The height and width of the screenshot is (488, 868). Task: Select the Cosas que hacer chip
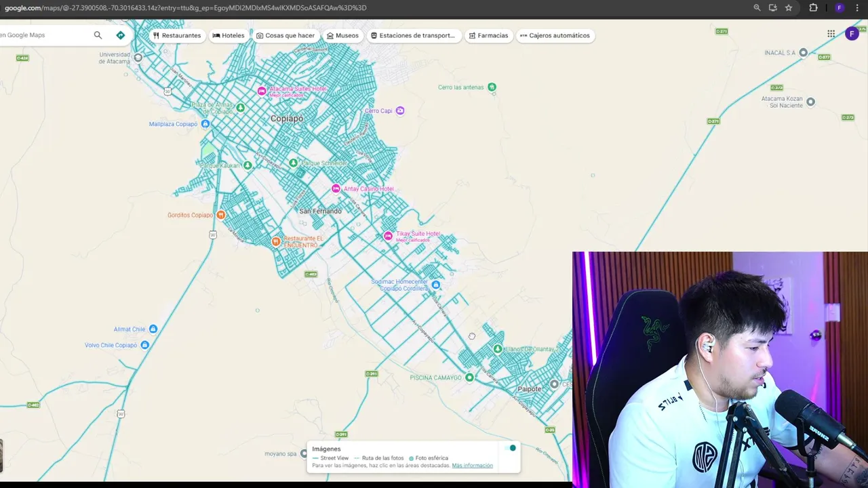pos(285,35)
